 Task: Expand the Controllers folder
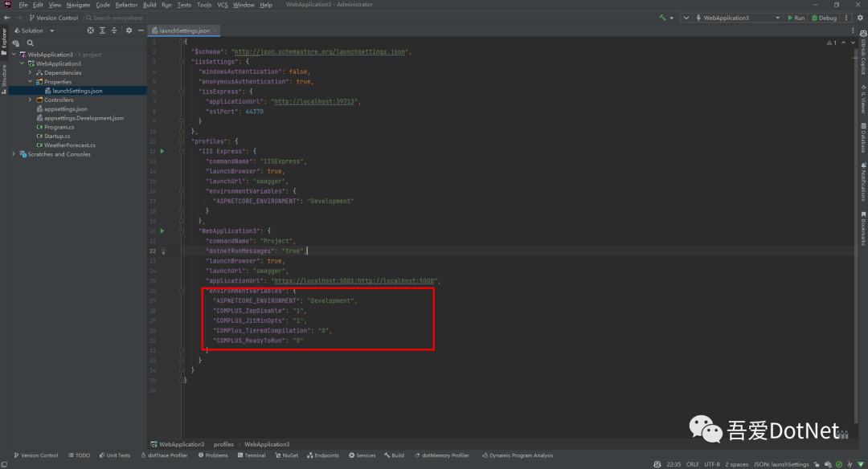[30, 100]
